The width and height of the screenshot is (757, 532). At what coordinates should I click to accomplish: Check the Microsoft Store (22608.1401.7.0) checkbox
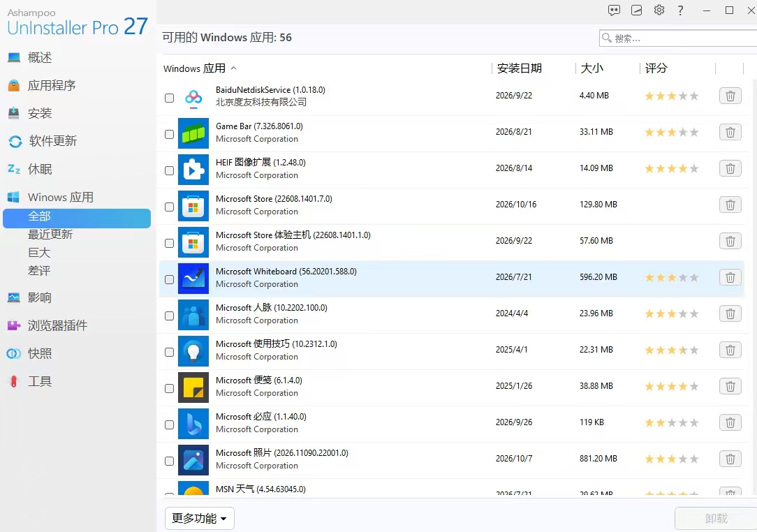pyautogui.click(x=169, y=207)
